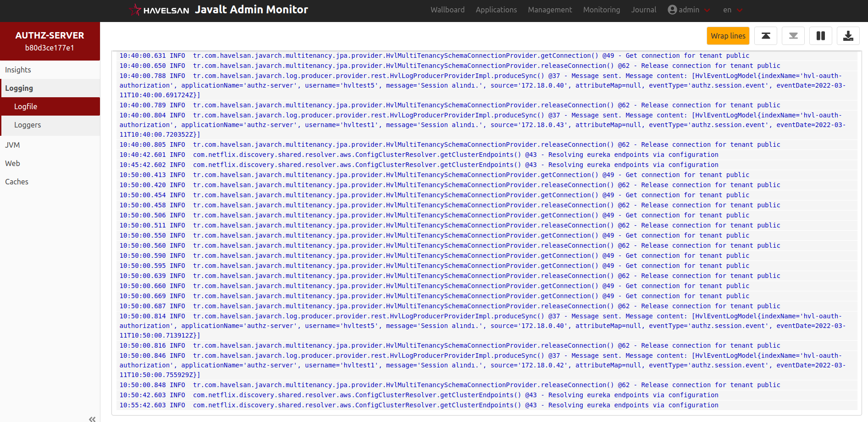Download the logfile
The width and height of the screenshot is (868, 422).
pyautogui.click(x=848, y=36)
